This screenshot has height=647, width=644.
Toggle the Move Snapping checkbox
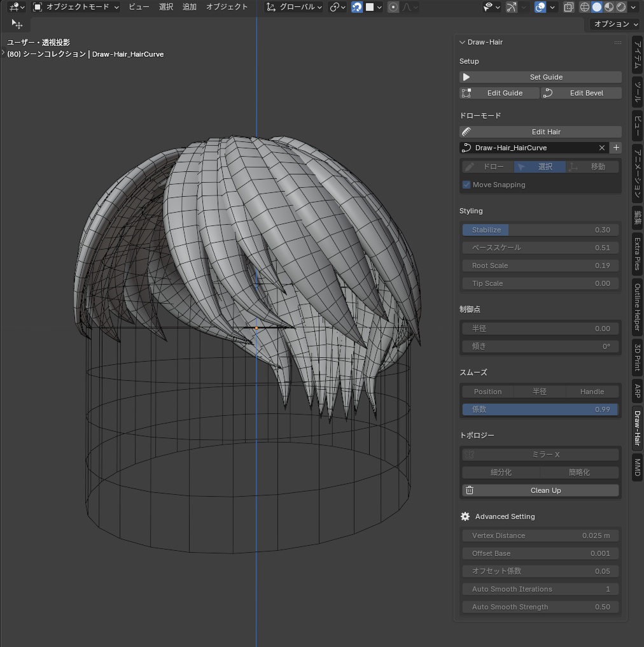tap(466, 185)
